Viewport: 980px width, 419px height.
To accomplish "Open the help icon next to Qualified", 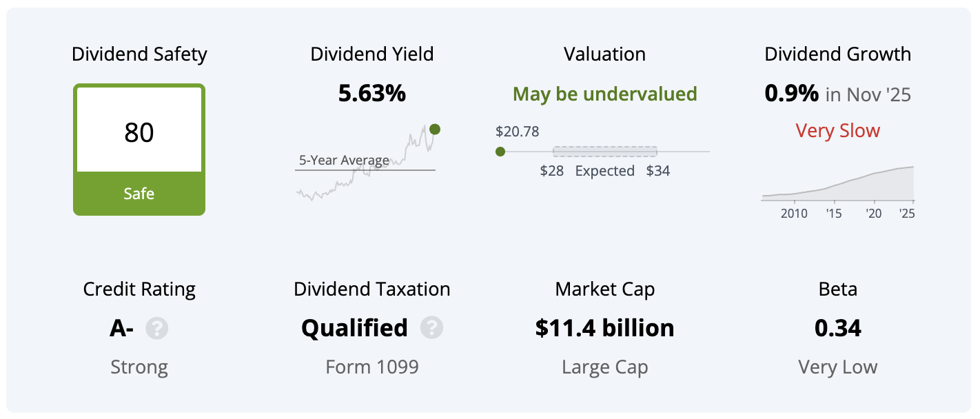I will click(x=432, y=328).
